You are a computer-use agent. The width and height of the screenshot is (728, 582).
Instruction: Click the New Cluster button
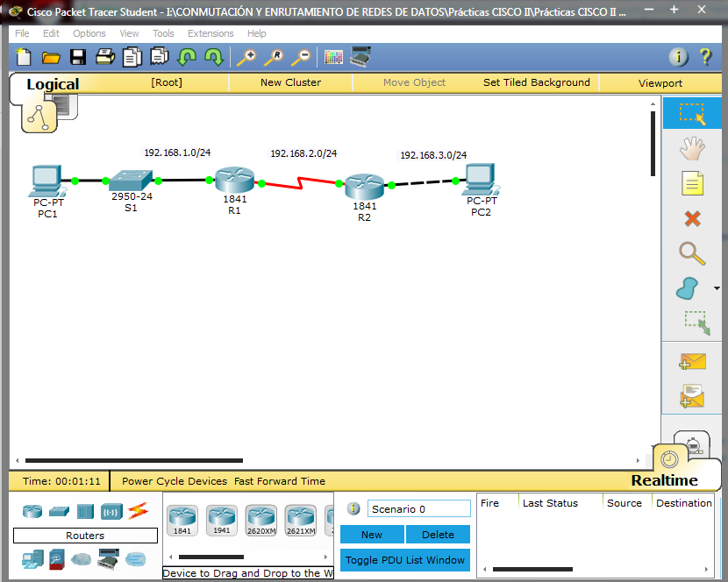click(290, 82)
